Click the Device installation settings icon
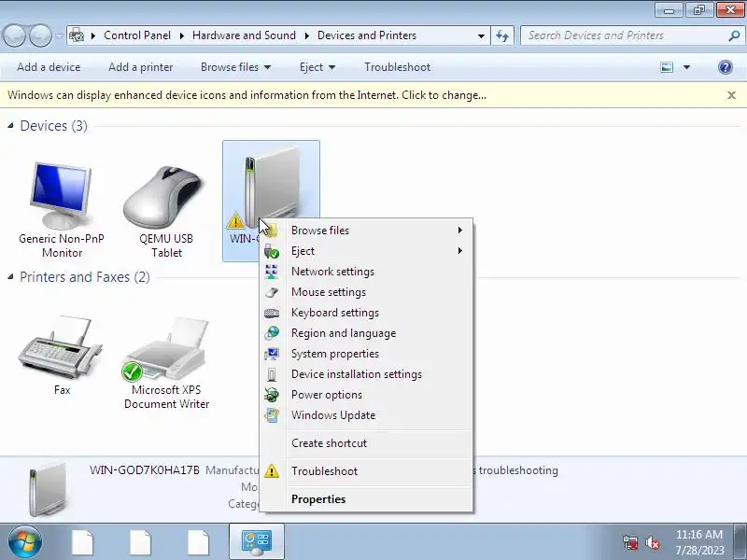The height and width of the screenshot is (560, 747). pyautogui.click(x=272, y=374)
